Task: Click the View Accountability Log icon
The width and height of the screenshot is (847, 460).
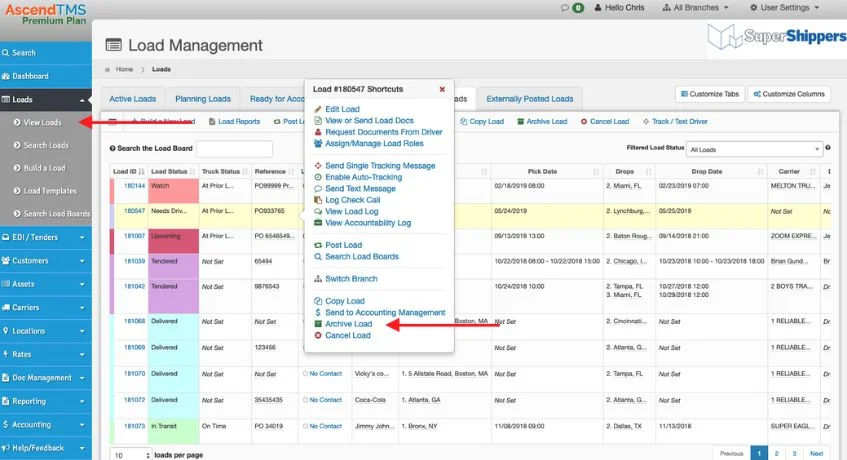Action: (318, 222)
